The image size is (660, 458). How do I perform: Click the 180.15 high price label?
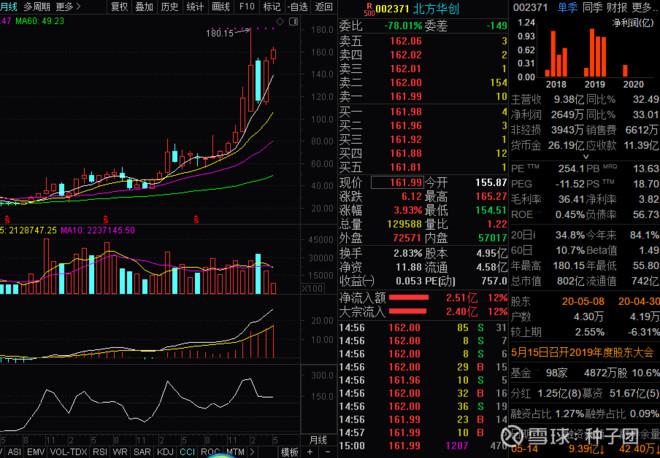219,33
